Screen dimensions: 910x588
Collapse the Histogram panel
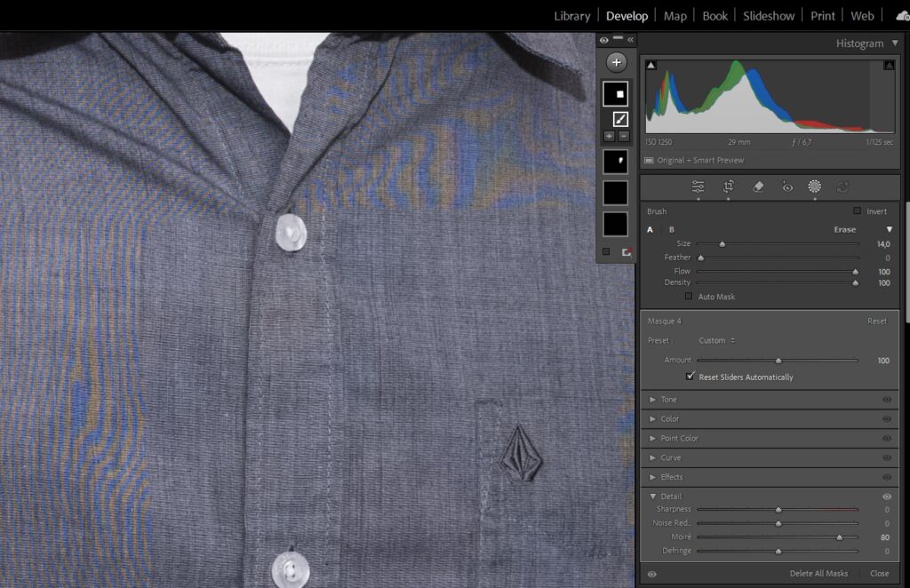tap(895, 43)
